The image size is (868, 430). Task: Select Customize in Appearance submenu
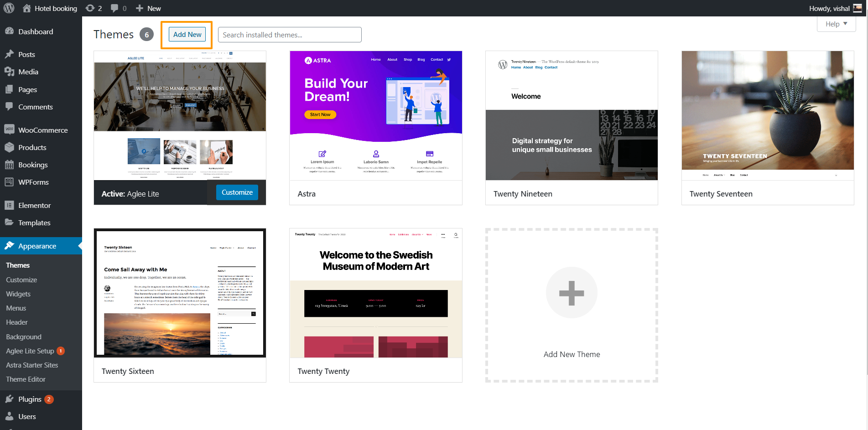[x=21, y=280]
